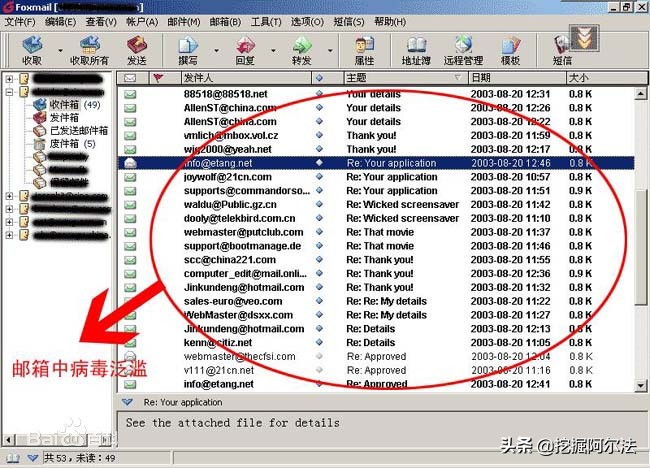Click the mail list scroll down arrow
The height and width of the screenshot is (468, 650).
[x=641, y=386]
